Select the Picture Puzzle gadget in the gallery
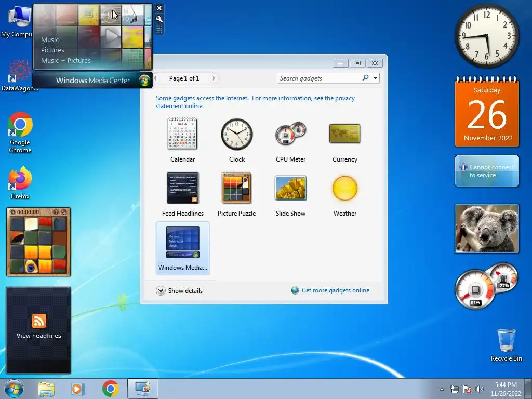This screenshot has width=532, height=399. (x=236, y=194)
